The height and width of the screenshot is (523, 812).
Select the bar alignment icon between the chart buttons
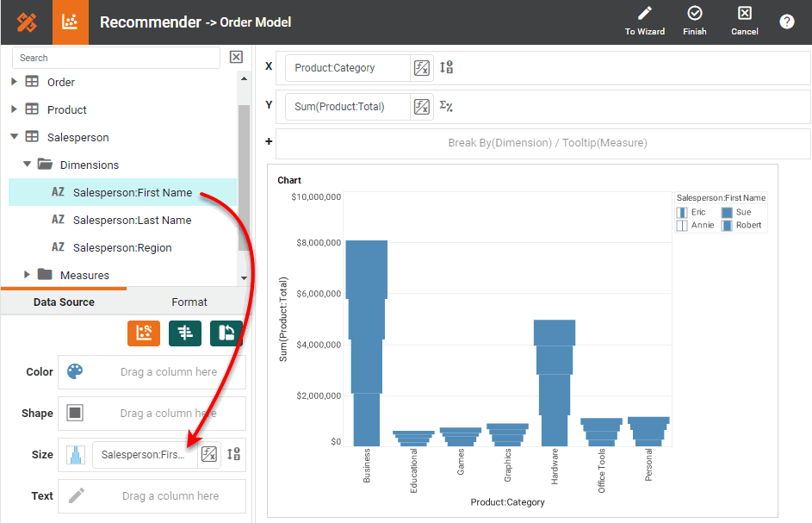click(184, 333)
